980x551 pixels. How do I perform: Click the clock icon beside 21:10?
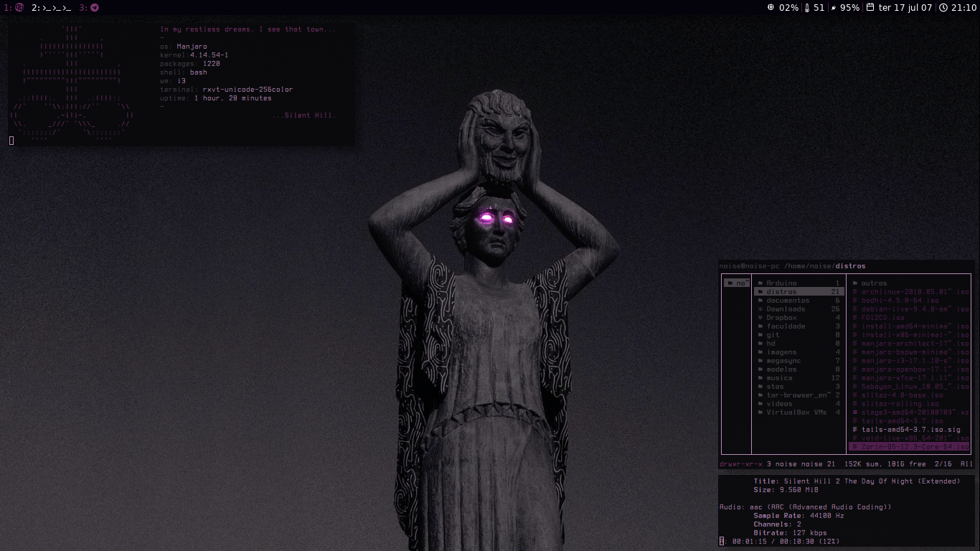coord(943,7)
